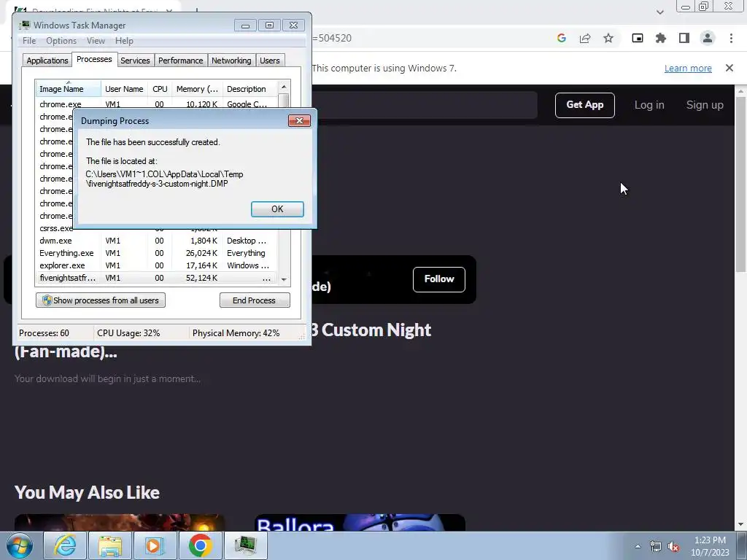The height and width of the screenshot is (560, 747).
Task: Open the Chrome three-dot menu
Action: pyautogui.click(x=731, y=38)
